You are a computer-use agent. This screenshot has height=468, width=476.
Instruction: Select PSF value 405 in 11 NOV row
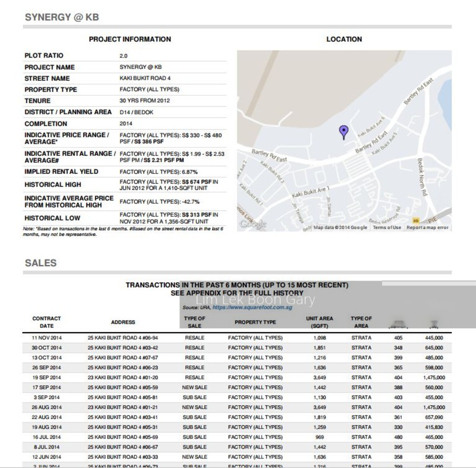(398, 338)
